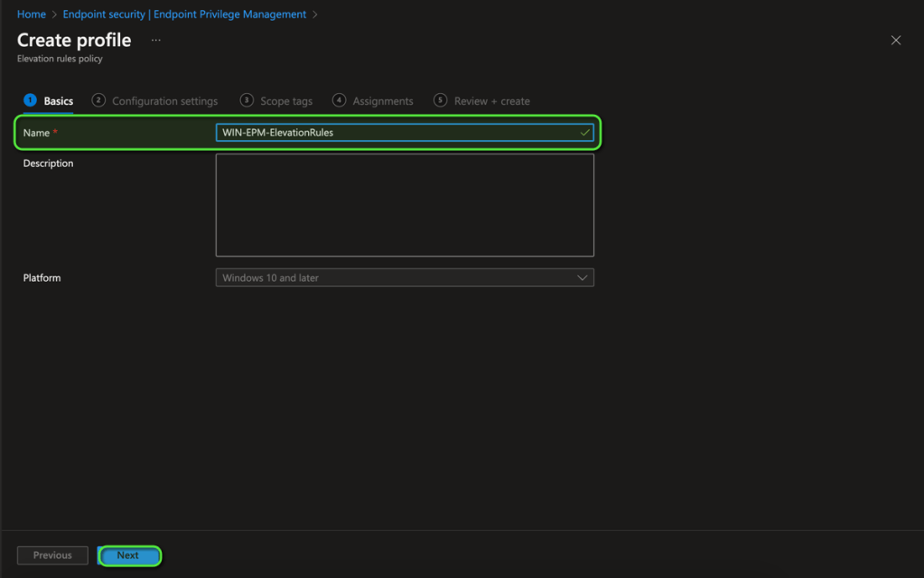Open Endpoint security breadcrumb link
924x578 pixels.
pyautogui.click(x=184, y=14)
